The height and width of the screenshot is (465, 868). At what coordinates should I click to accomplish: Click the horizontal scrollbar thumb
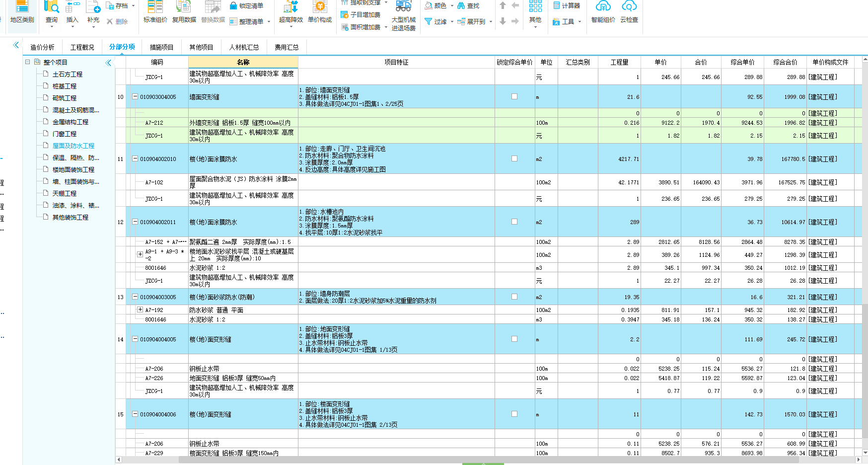pos(489,460)
